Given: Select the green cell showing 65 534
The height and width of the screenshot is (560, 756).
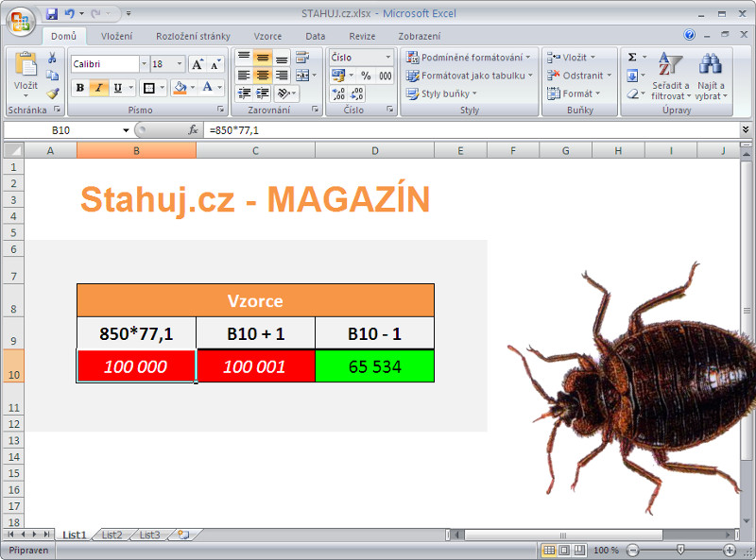Looking at the screenshot, I should coord(374,366).
